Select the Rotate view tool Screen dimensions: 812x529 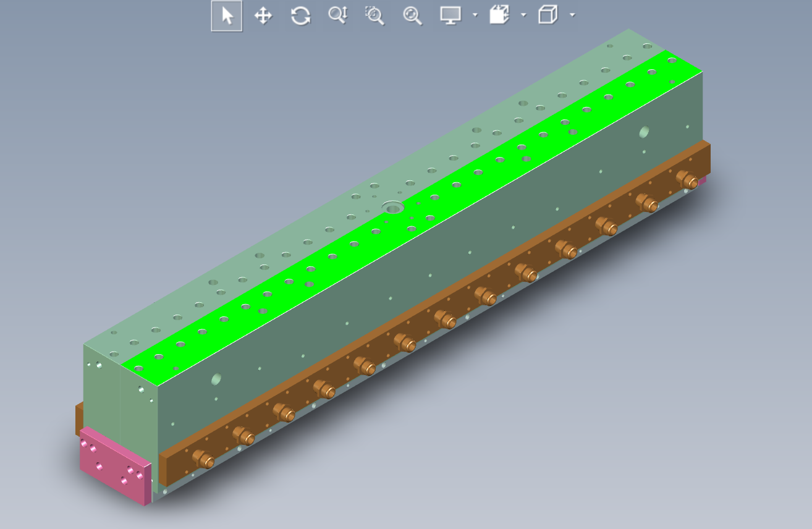[x=300, y=15]
